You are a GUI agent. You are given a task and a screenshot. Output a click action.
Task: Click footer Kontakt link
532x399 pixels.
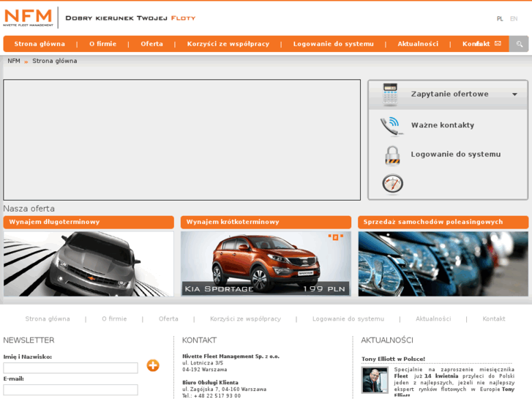coord(494,319)
